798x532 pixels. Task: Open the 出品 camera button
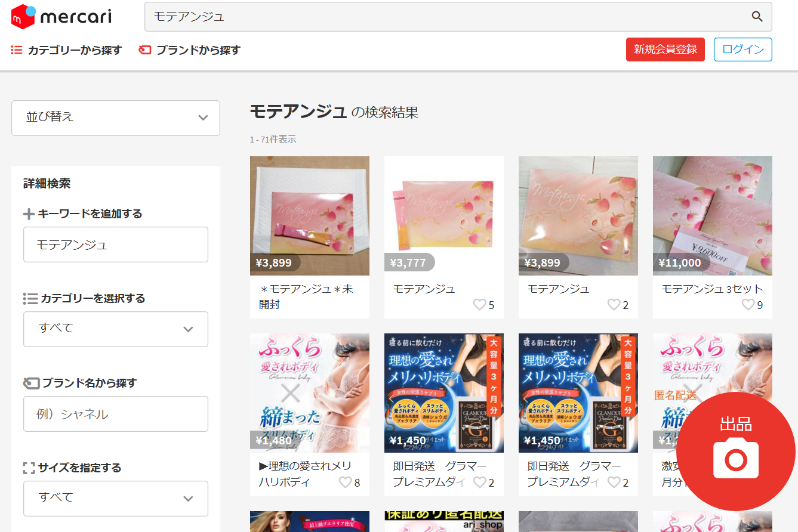click(x=736, y=451)
